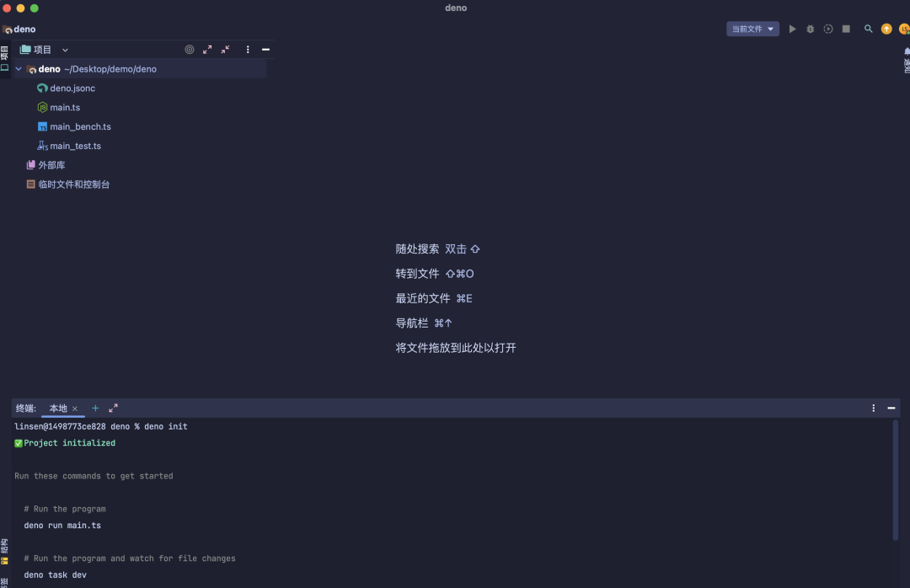Click the 项目 panel title
The image size is (910, 588).
pyautogui.click(x=42, y=50)
